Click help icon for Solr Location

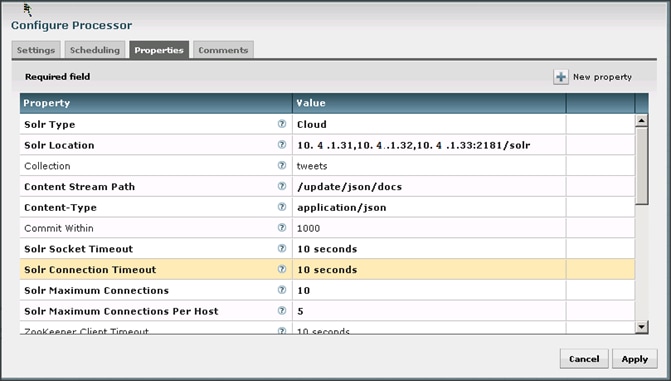pyautogui.click(x=282, y=145)
